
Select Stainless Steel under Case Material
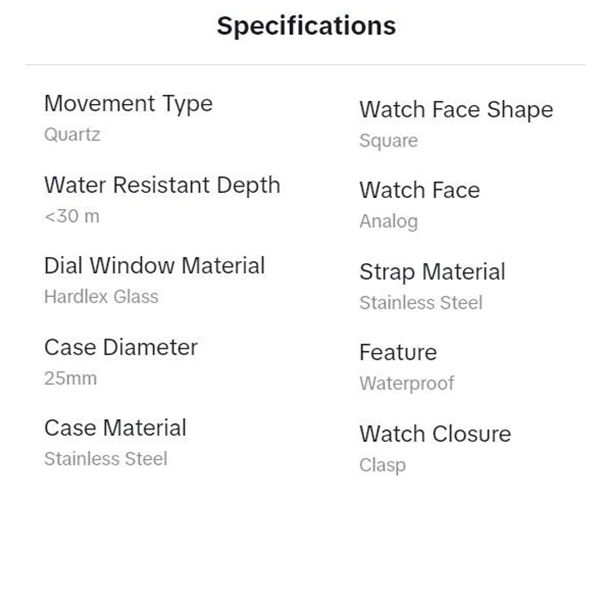coord(105,459)
